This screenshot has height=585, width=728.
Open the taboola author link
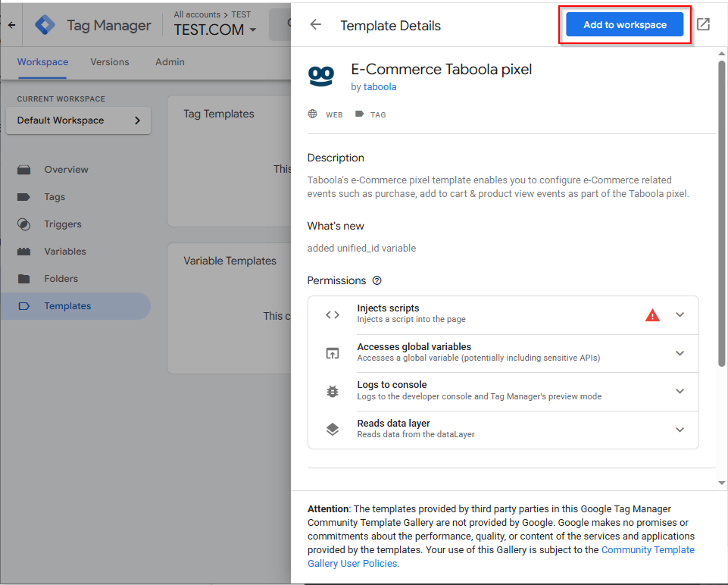click(380, 87)
